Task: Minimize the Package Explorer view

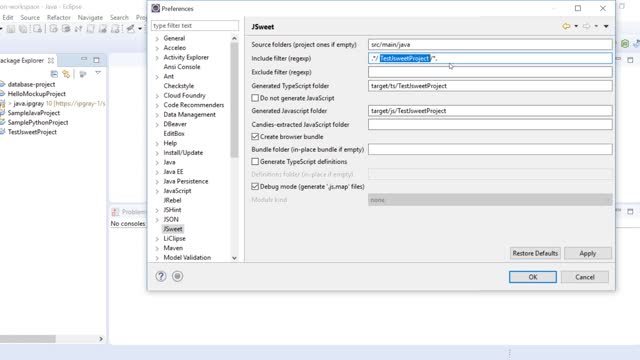Action: (x=84, y=60)
